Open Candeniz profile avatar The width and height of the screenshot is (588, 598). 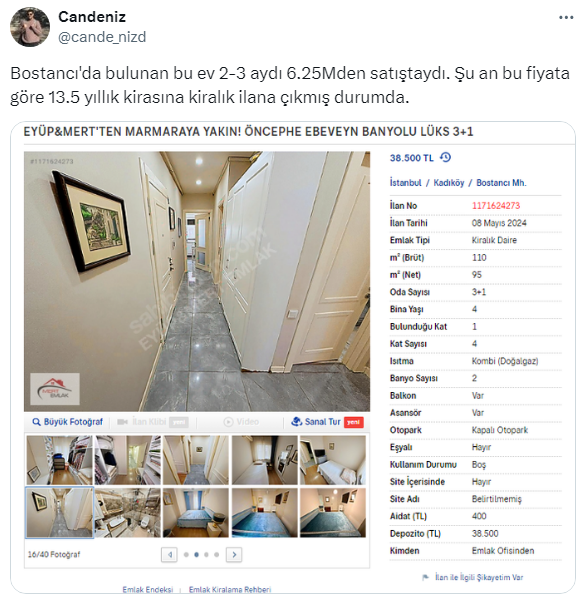pyautogui.click(x=30, y=27)
